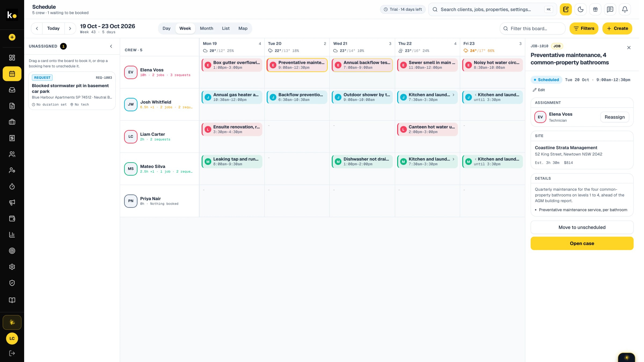
Task: Click the yellow plus quick-add sidebar icon
Action: [x=12, y=37]
